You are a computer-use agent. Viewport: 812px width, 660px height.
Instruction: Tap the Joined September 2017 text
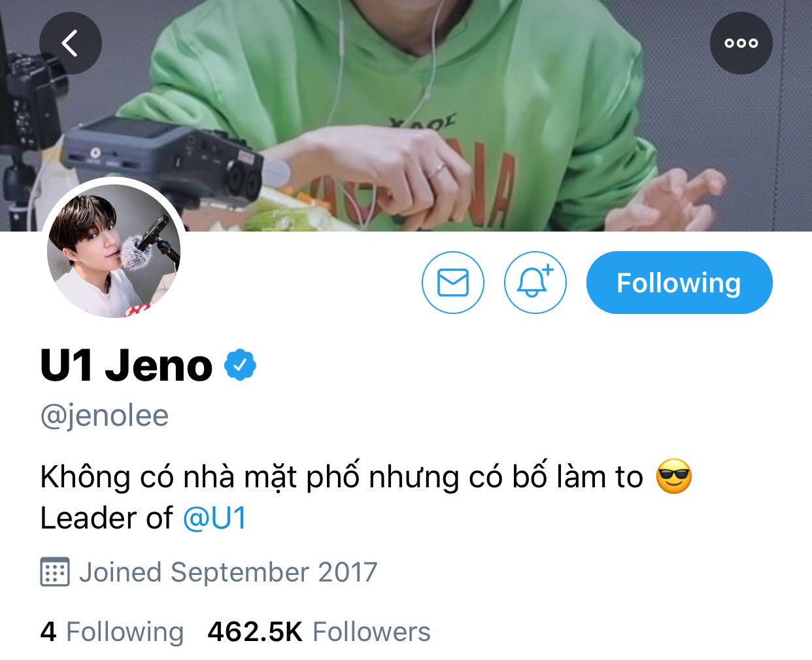pyautogui.click(x=228, y=572)
